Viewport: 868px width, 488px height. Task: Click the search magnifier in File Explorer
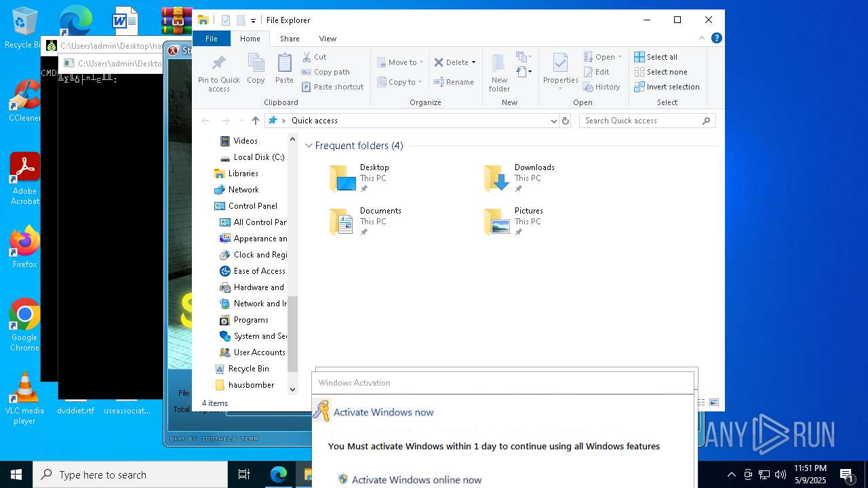coord(706,121)
